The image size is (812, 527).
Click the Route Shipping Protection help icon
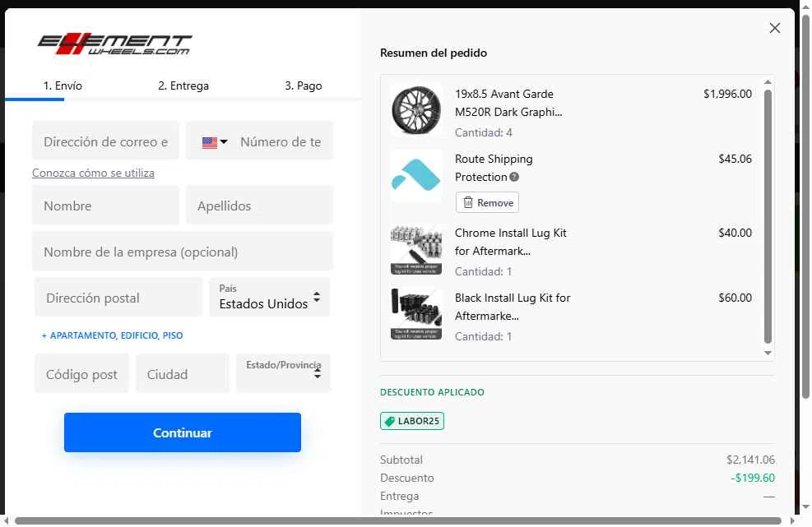(x=513, y=177)
